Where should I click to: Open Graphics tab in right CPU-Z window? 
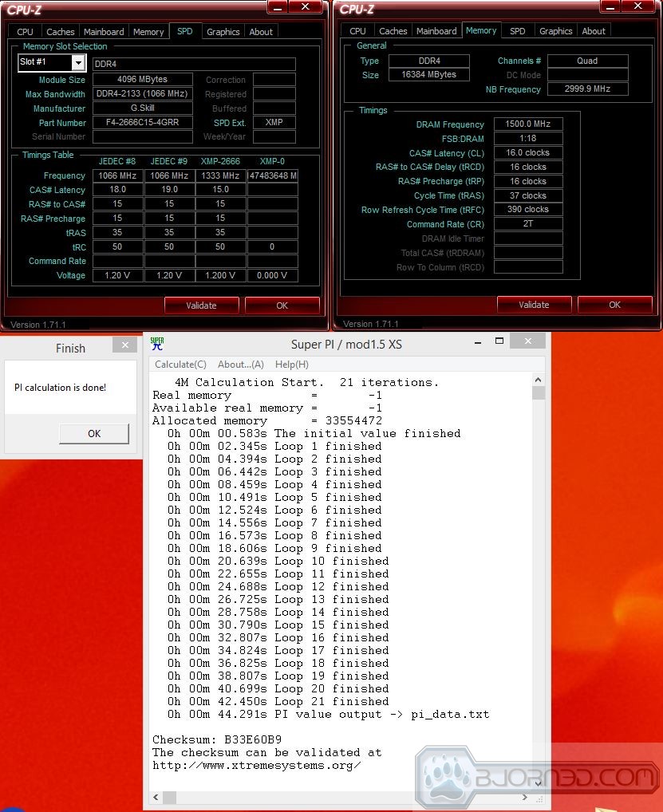pyautogui.click(x=555, y=31)
